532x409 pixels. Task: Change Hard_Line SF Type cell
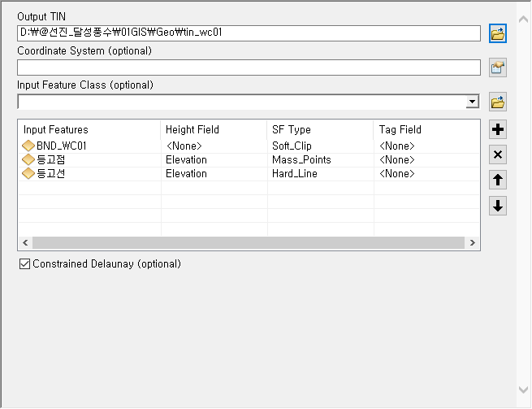tap(295, 173)
